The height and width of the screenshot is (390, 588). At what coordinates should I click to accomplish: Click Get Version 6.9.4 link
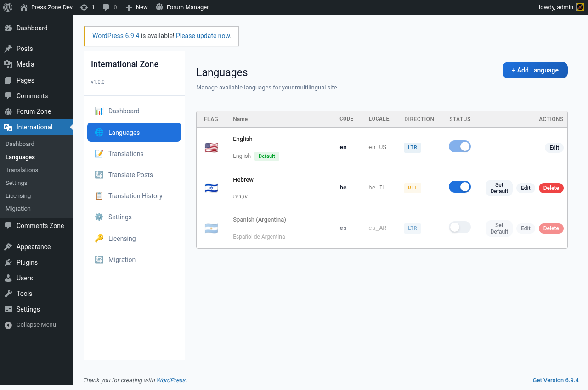coord(555,380)
